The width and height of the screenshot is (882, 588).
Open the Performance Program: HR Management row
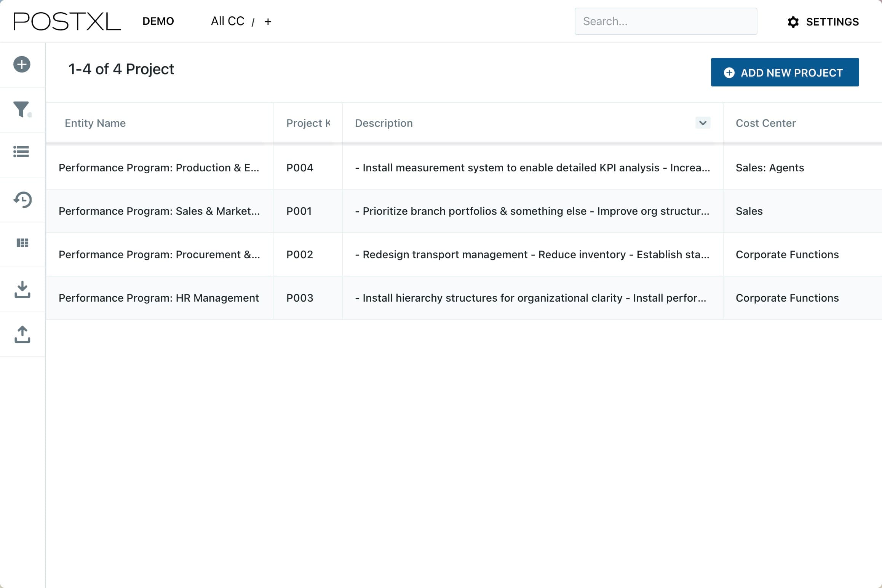(159, 298)
